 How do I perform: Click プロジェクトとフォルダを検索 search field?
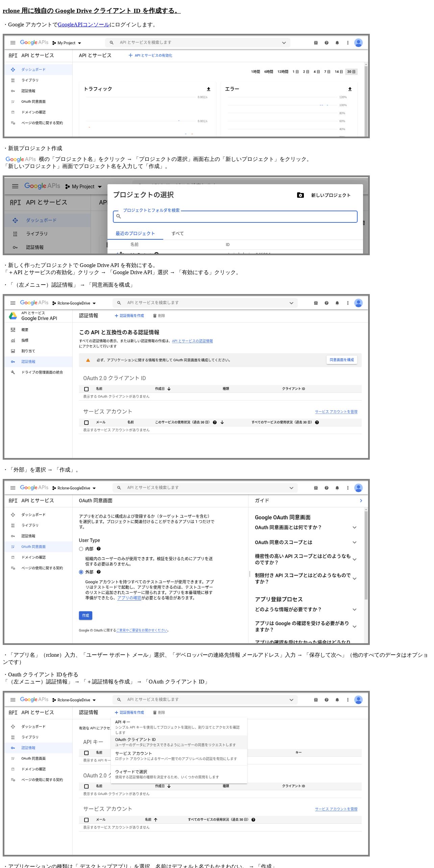pos(235,217)
